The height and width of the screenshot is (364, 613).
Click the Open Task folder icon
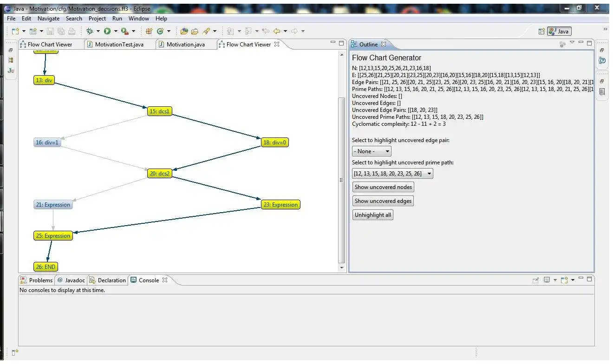click(x=195, y=31)
